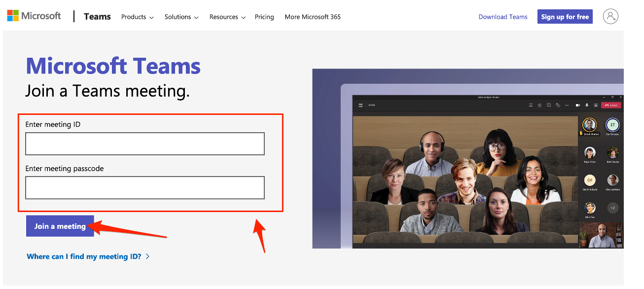Viewport: 644px width, 289px height.
Task: Click the Microsoft logo
Action: pos(34,15)
